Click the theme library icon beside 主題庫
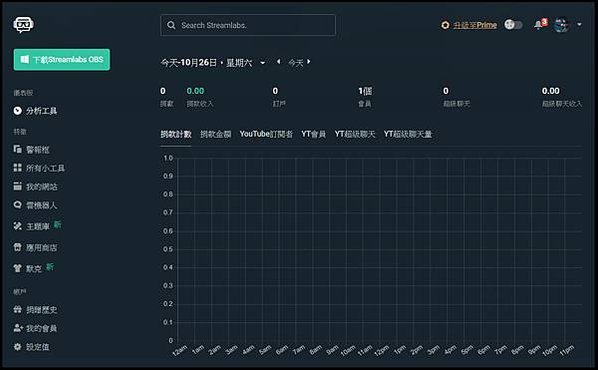The image size is (598, 370). tap(18, 226)
